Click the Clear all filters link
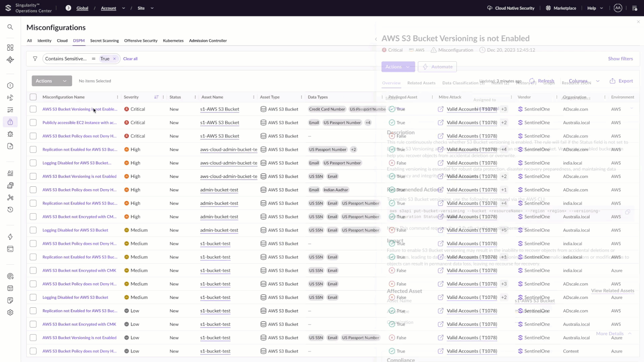Viewport: 644px width, 362px height. [130, 59]
